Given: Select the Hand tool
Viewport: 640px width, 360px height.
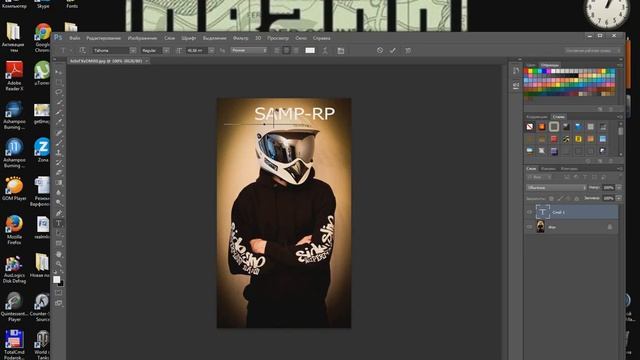Looking at the screenshot, I should click(x=59, y=254).
